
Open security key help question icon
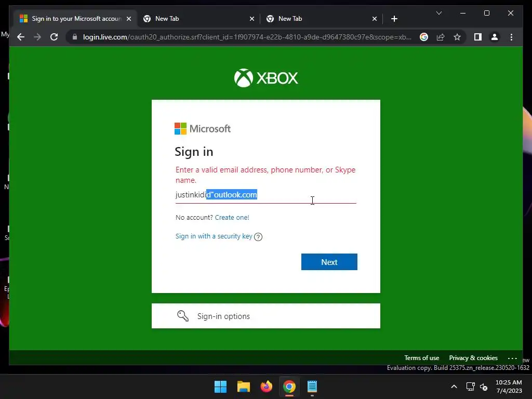258,237
